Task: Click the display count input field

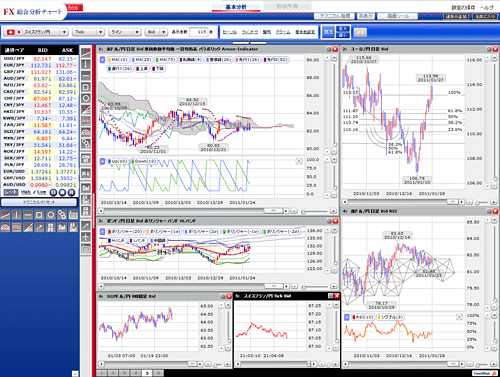Action: pyautogui.click(x=198, y=32)
